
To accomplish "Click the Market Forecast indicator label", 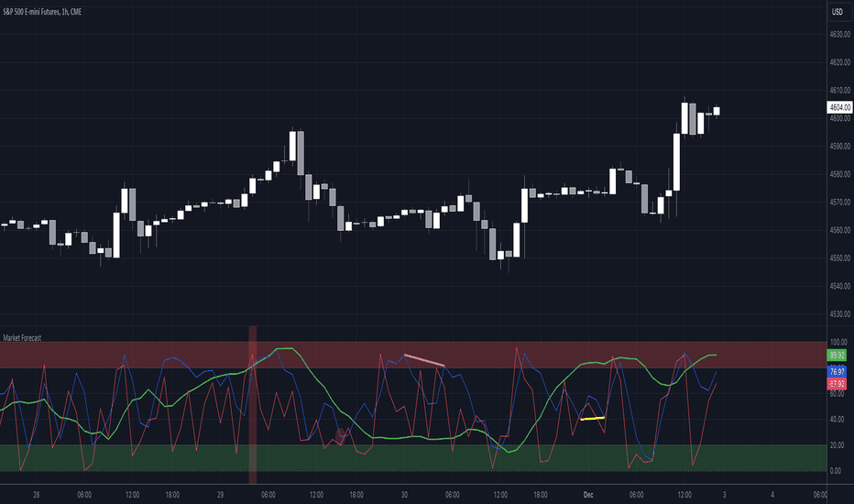I will 22,338.
